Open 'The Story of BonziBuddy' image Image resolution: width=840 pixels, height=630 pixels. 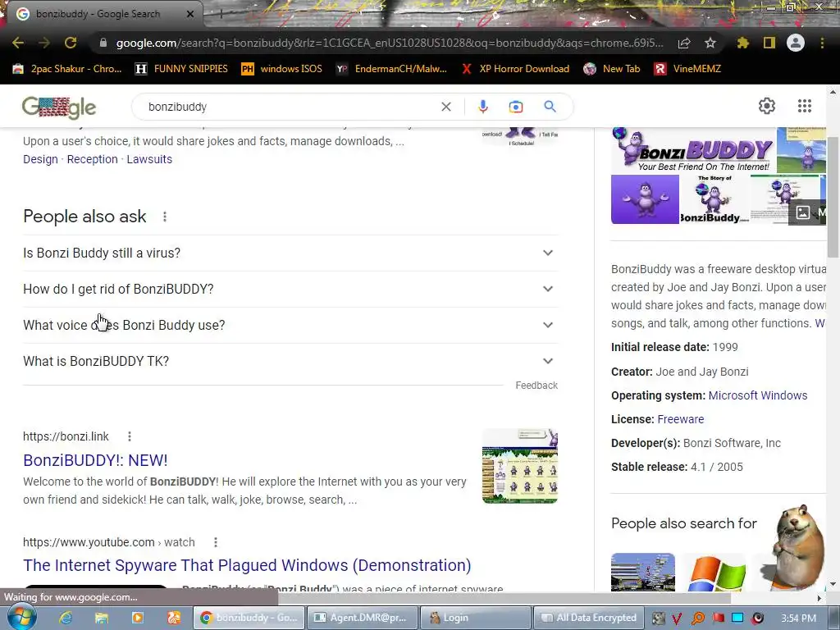tap(714, 199)
